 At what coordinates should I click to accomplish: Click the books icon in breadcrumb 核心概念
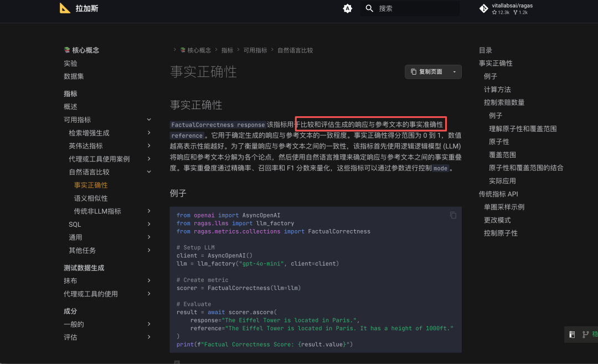[x=183, y=50]
